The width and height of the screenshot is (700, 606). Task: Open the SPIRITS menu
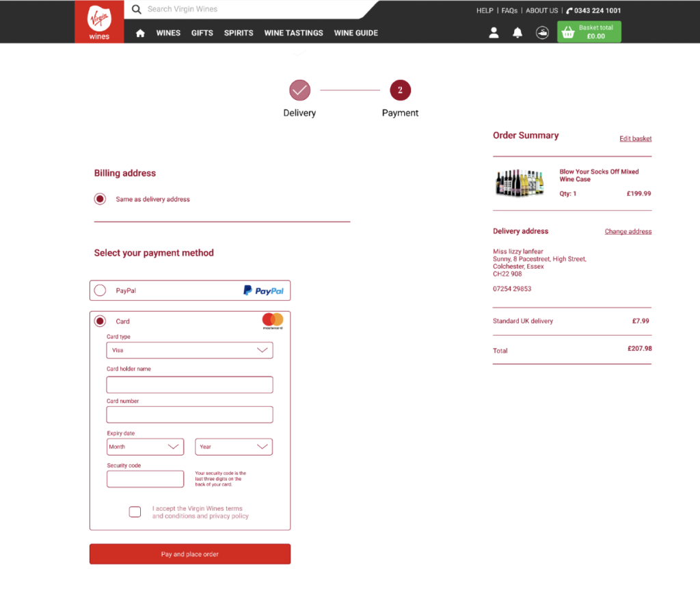coord(239,33)
